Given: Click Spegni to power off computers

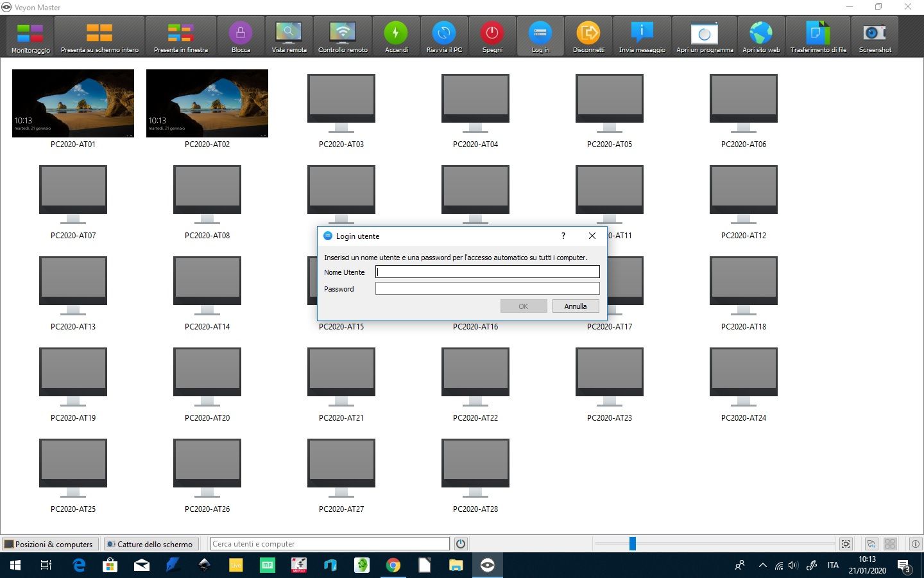Looking at the screenshot, I should point(492,37).
